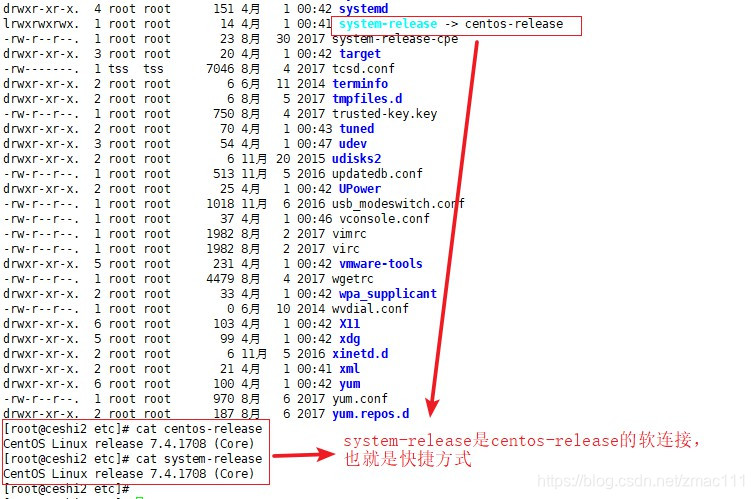The width and height of the screenshot is (754, 499).
Task: Click the 4479 size of wgetrc
Action: point(220,279)
